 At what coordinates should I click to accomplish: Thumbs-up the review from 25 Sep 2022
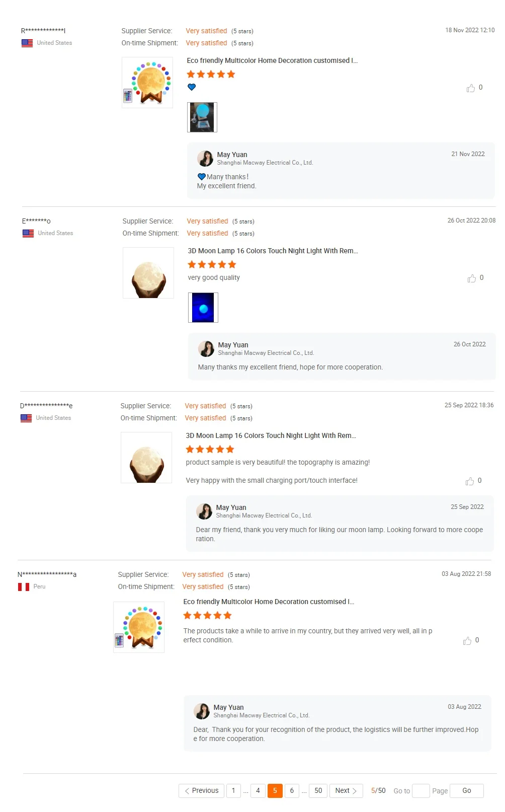pyautogui.click(x=470, y=481)
